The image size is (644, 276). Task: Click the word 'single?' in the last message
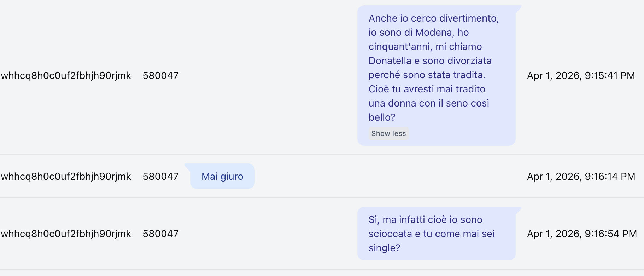pos(384,248)
